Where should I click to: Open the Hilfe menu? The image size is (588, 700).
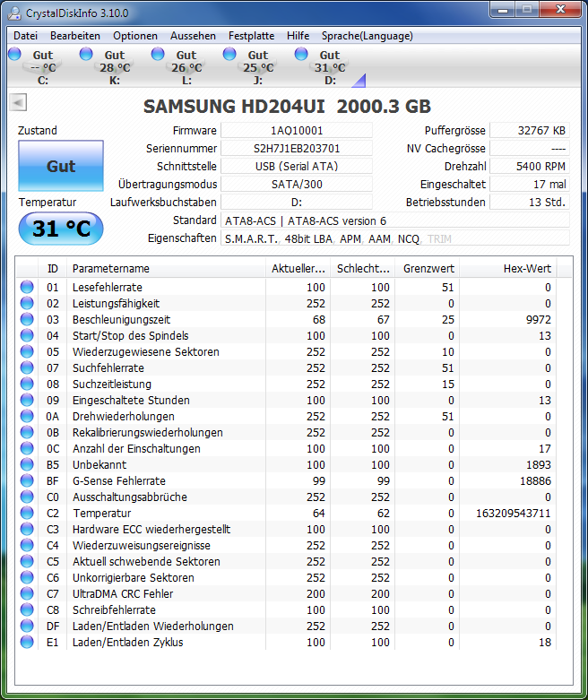(298, 36)
